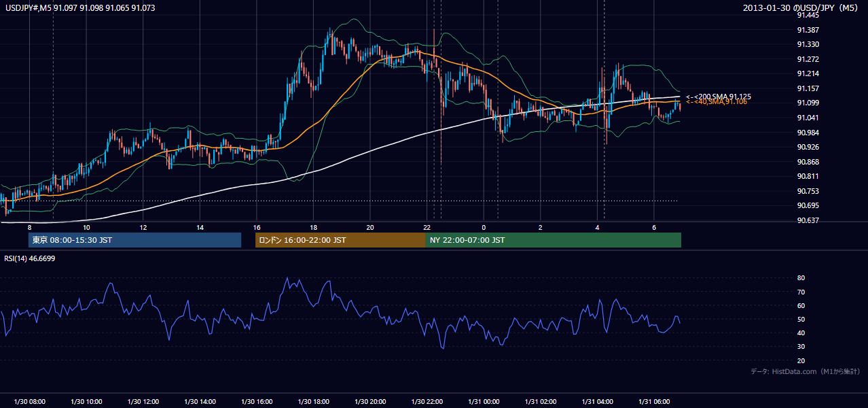Viewport: 868px width, 408px height.
Task: Click the 1/30 16:00 bottom time label
Action: pyautogui.click(x=257, y=402)
